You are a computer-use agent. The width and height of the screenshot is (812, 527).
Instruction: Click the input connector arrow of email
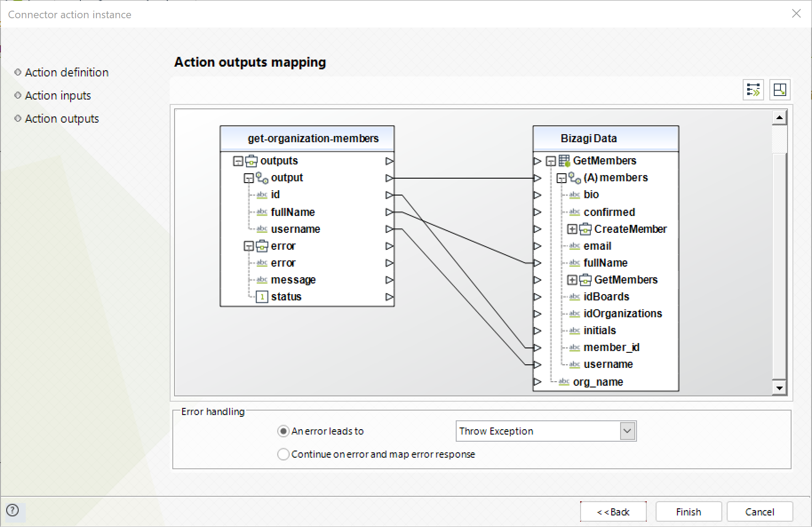(x=537, y=246)
